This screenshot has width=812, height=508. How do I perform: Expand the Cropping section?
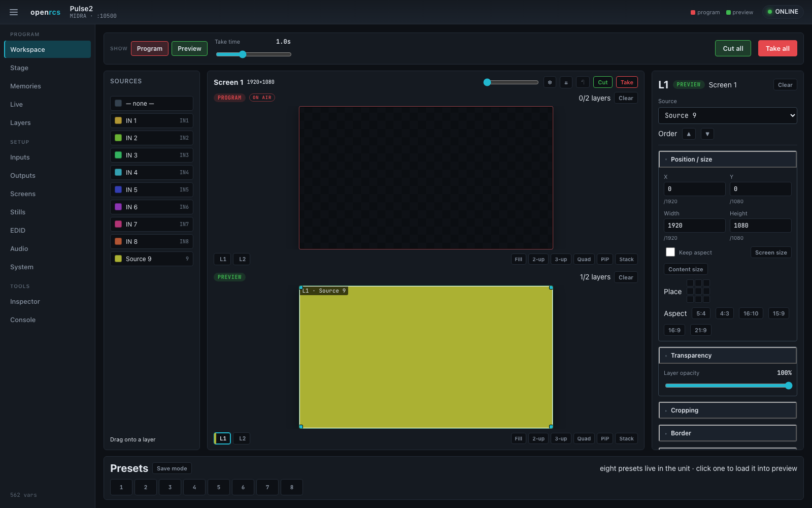728,410
